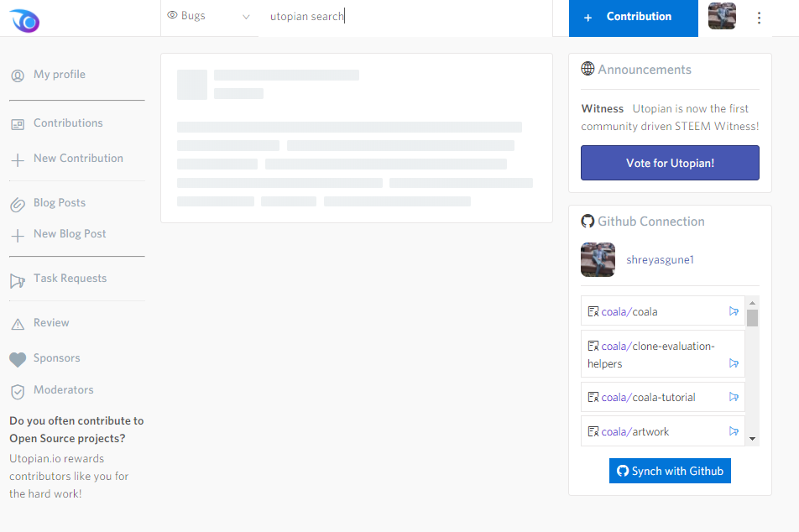Click the chevron arrow next to Bugs
The height and width of the screenshot is (532, 799).
(x=246, y=17)
